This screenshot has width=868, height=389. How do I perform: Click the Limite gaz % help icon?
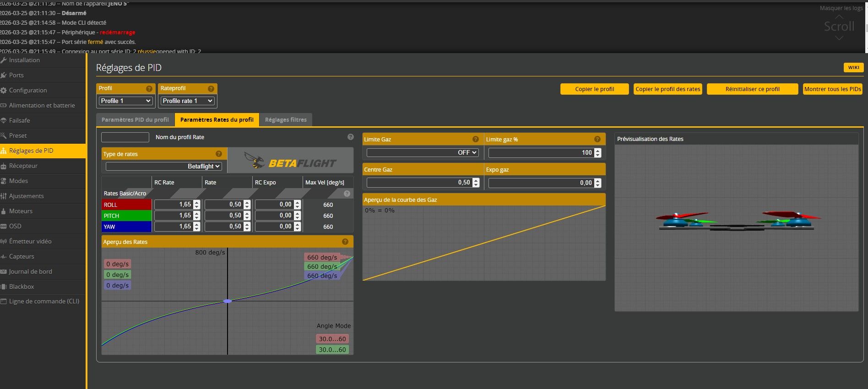[597, 140]
